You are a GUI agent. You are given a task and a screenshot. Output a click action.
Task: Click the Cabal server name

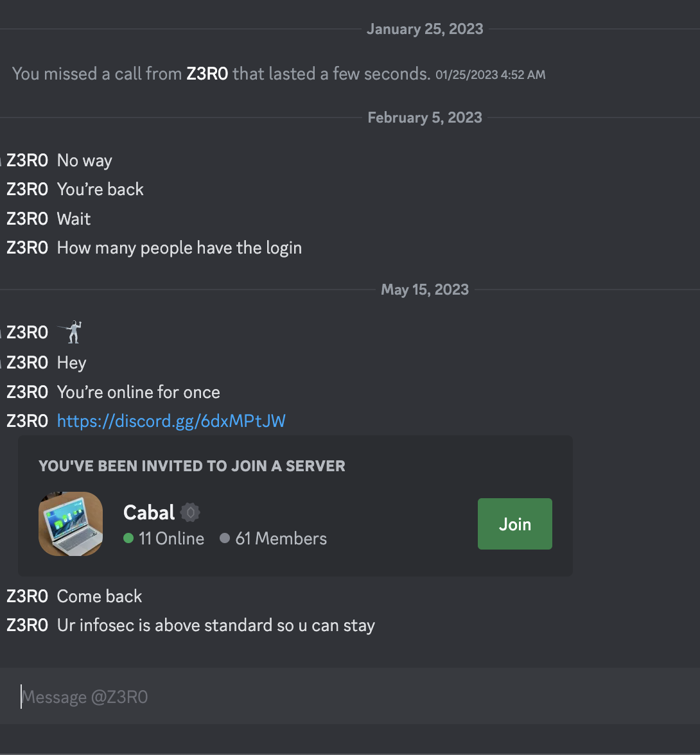pos(149,512)
